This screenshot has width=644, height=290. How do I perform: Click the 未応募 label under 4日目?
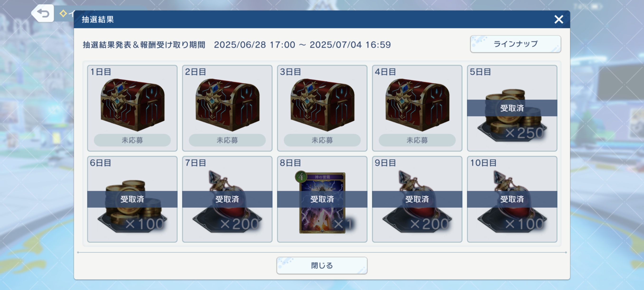[417, 140]
